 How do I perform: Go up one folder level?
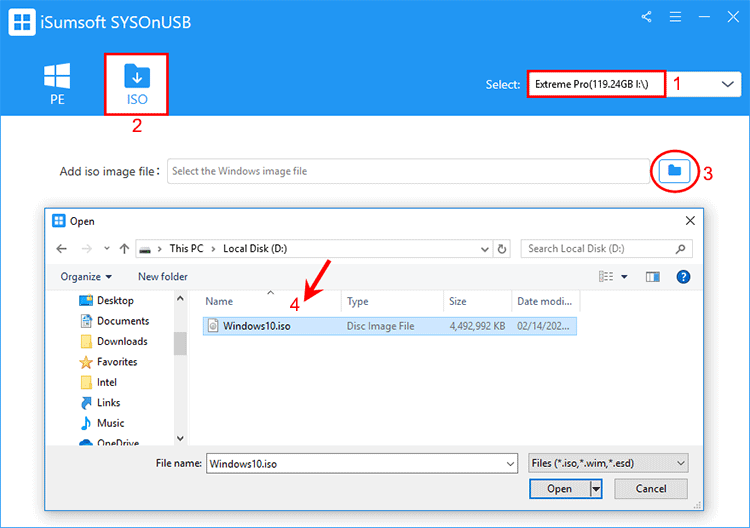tap(124, 249)
